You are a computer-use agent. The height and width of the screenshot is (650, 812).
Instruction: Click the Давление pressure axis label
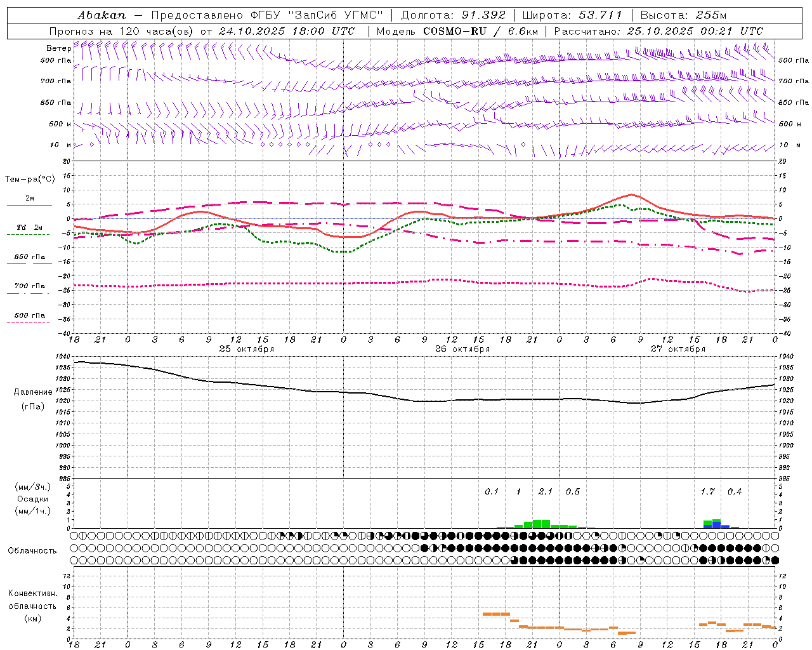(x=33, y=392)
